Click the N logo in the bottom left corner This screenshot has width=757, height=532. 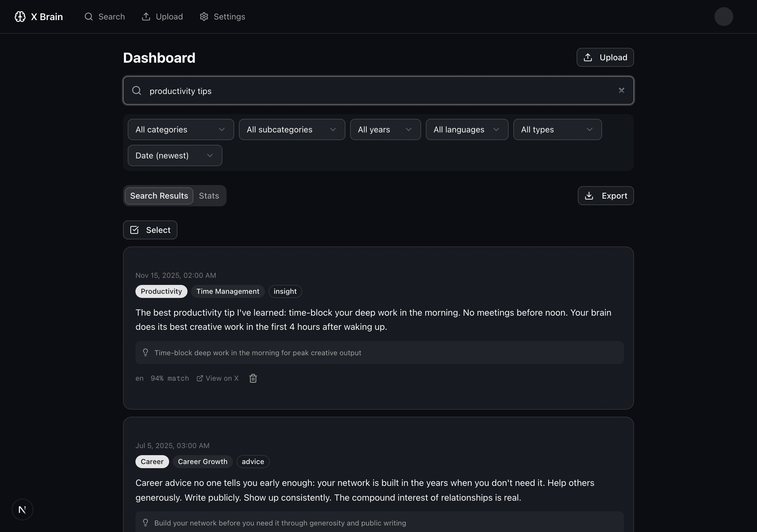point(22,509)
